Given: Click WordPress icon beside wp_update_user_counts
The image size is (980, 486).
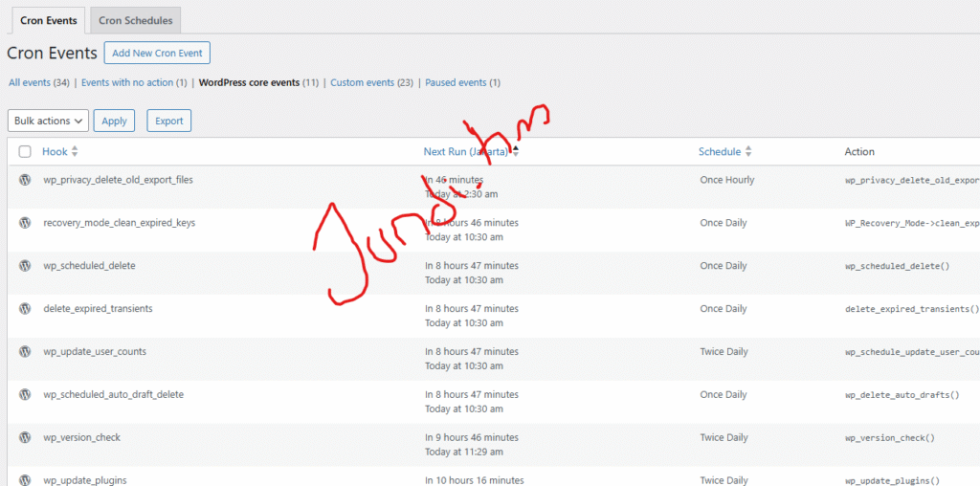Looking at the screenshot, I should (25, 352).
